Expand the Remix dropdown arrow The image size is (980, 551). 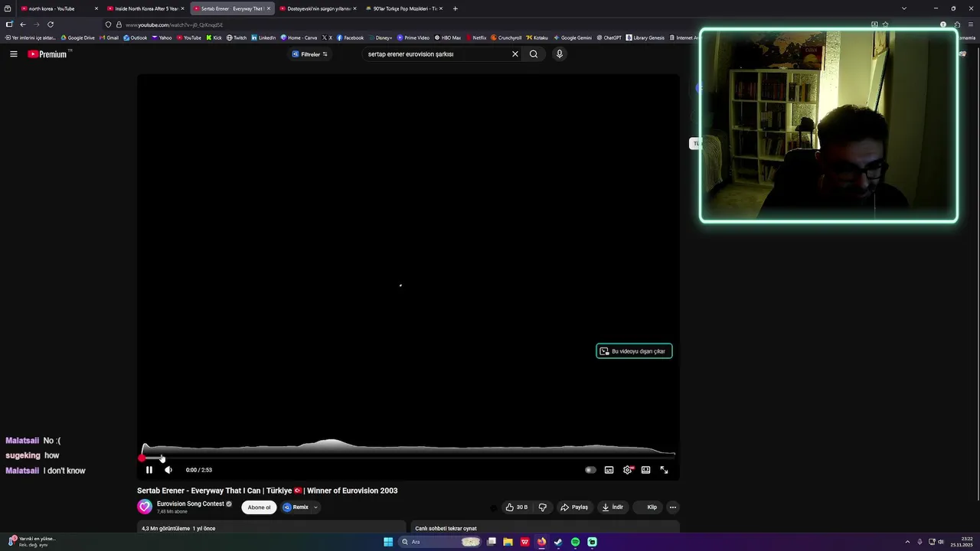[x=315, y=507]
